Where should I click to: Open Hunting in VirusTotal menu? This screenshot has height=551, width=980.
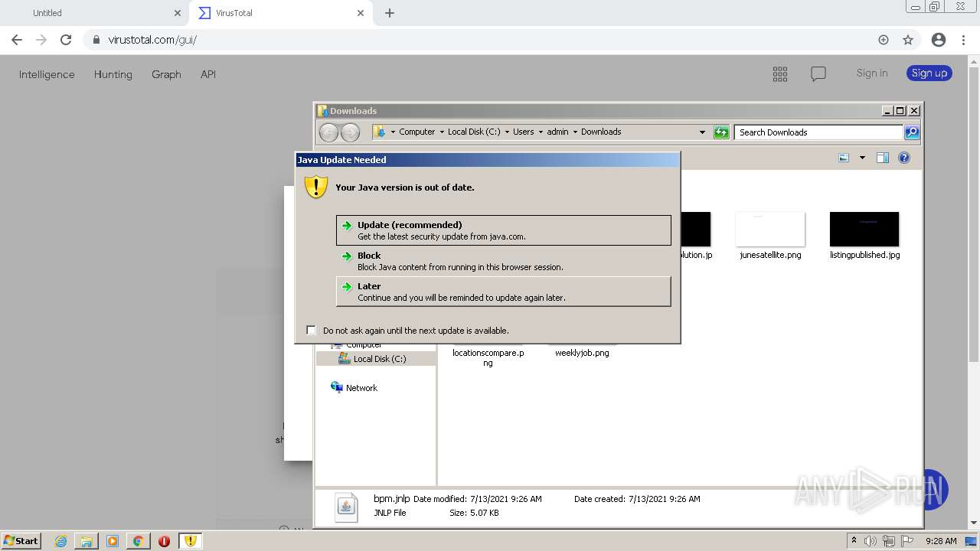tap(113, 74)
